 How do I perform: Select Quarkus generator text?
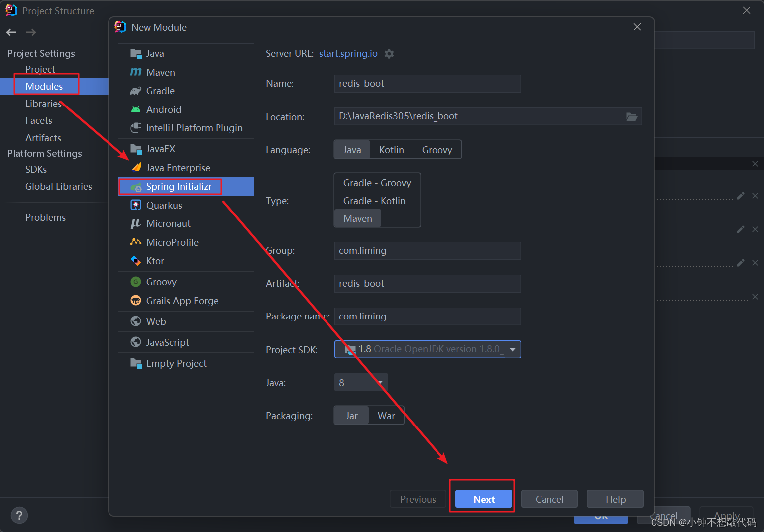[x=164, y=205]
